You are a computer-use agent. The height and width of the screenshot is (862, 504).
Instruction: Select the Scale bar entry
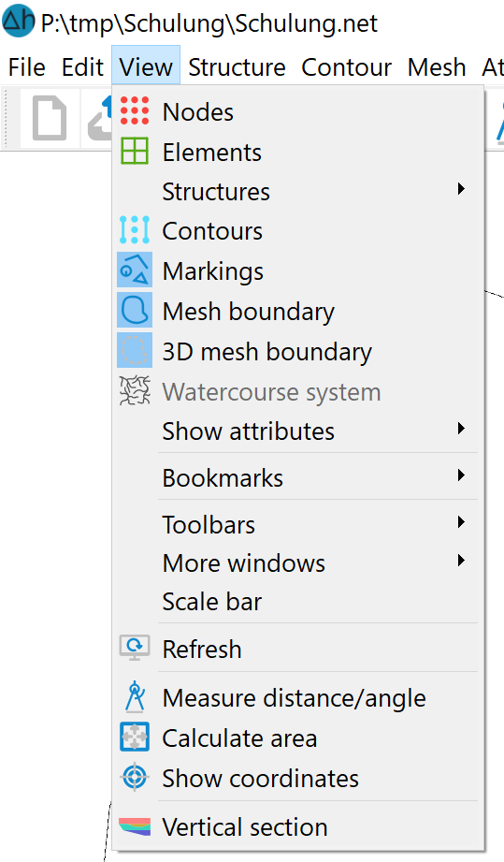tap(297, 602)
